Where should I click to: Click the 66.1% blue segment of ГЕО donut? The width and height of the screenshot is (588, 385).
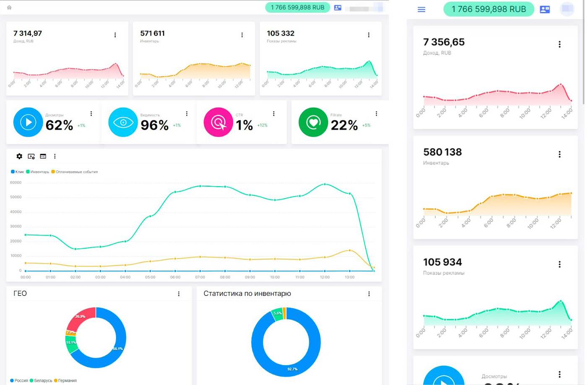point(118,349)
